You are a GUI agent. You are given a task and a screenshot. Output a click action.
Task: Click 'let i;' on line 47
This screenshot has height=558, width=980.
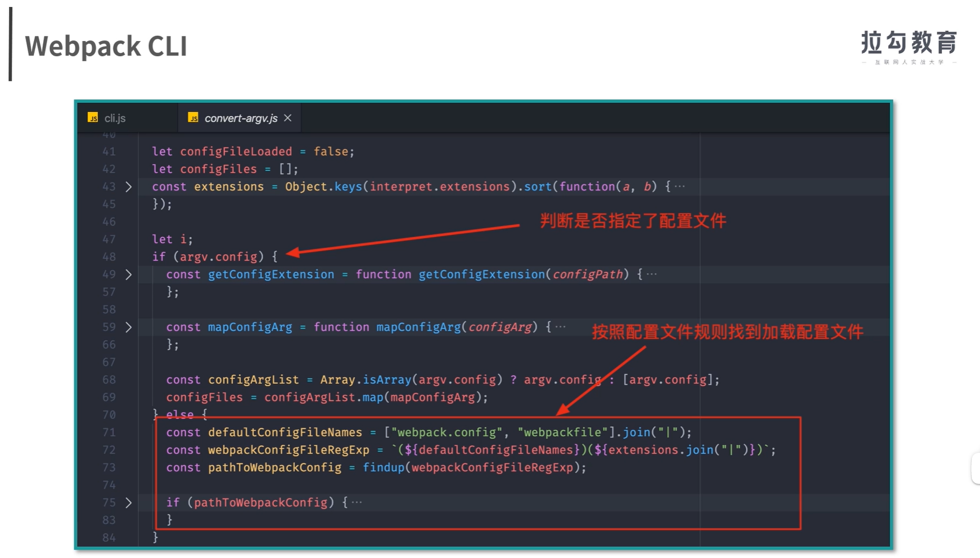[x=172, y=239]
